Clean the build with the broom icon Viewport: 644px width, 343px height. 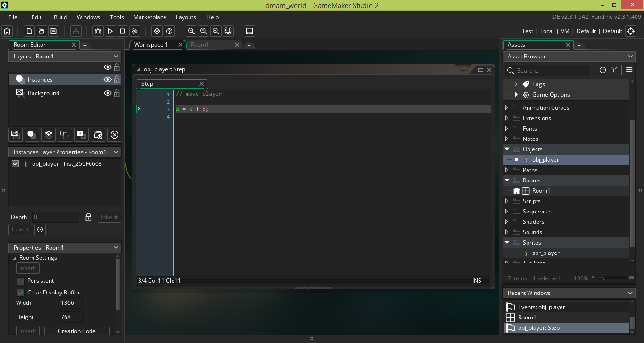pyautogui.click(x=135, y=31)
